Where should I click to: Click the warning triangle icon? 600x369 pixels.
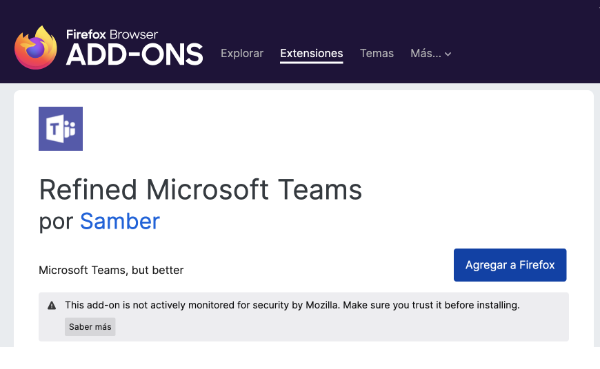click(x=52, y=305)
